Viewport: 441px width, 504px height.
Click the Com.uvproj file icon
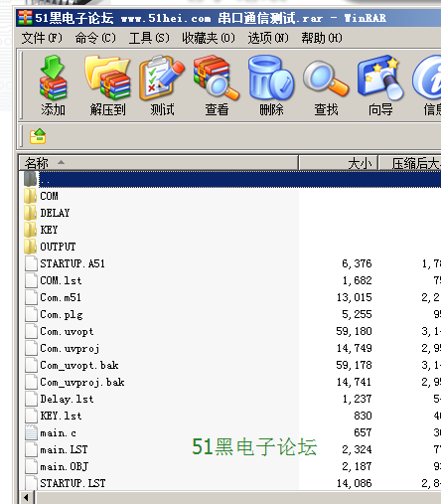(x=31, y=348)
